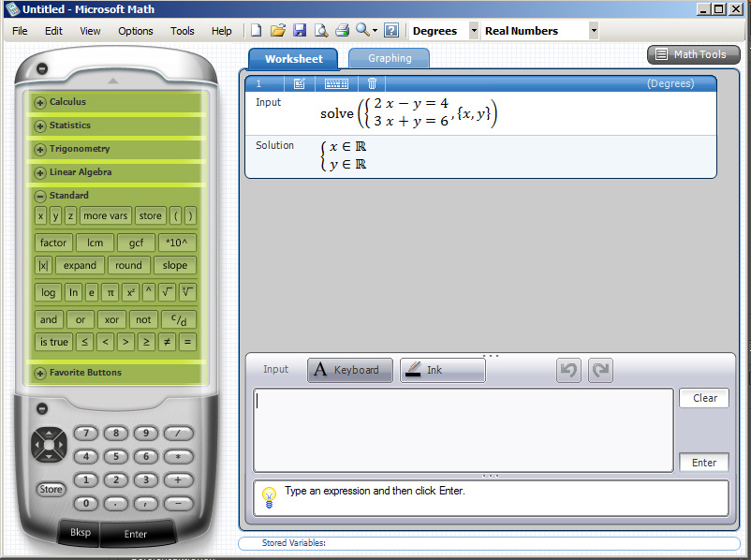
Task: Insert the less than or equal sign
Action: pos(84,342)
